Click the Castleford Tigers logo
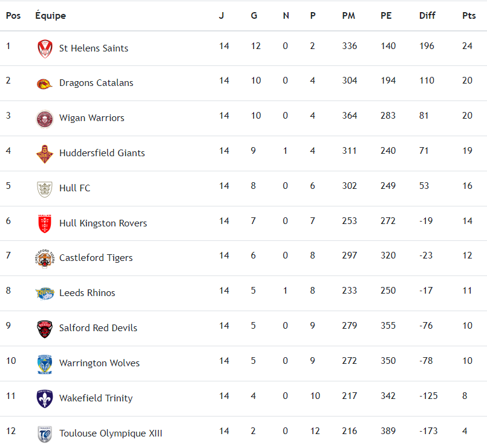The image size is (487, 448). pyautogui.click(x=44, y=259)
